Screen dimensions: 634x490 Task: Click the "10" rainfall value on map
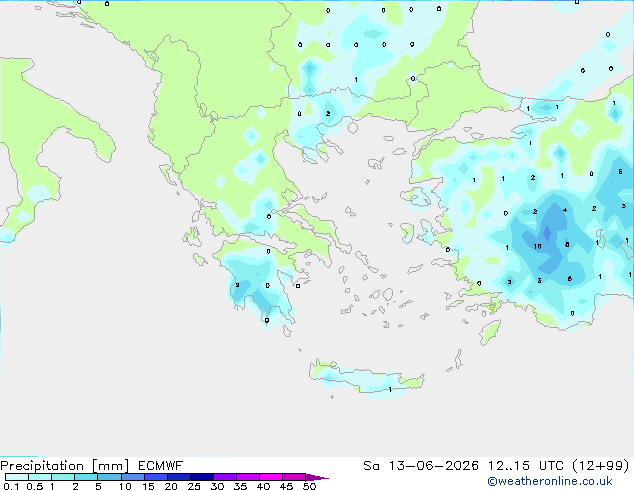point(537,247)
